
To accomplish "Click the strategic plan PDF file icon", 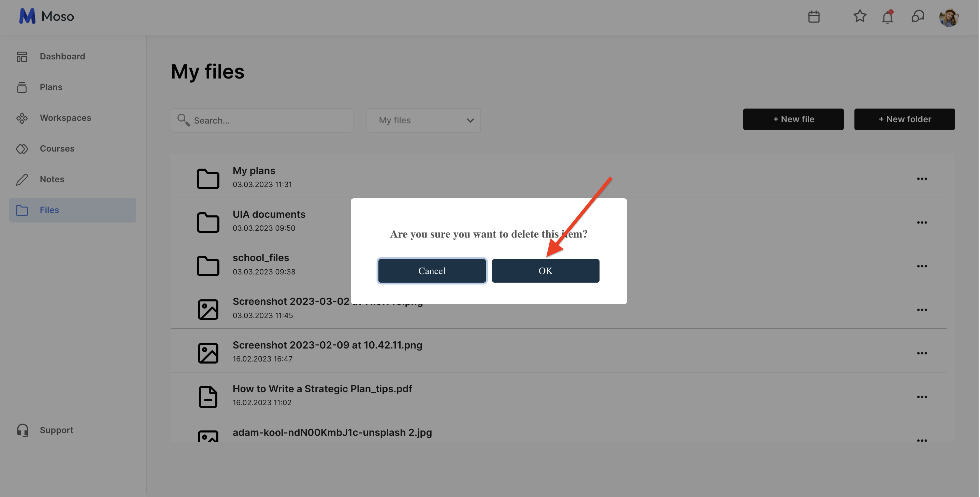I will pos(208,397).
